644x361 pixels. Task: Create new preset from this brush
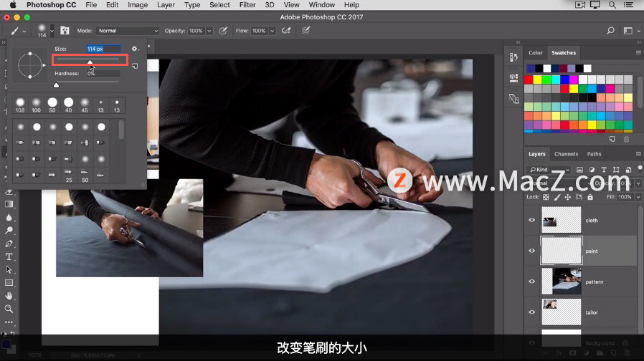pos(135,66)
